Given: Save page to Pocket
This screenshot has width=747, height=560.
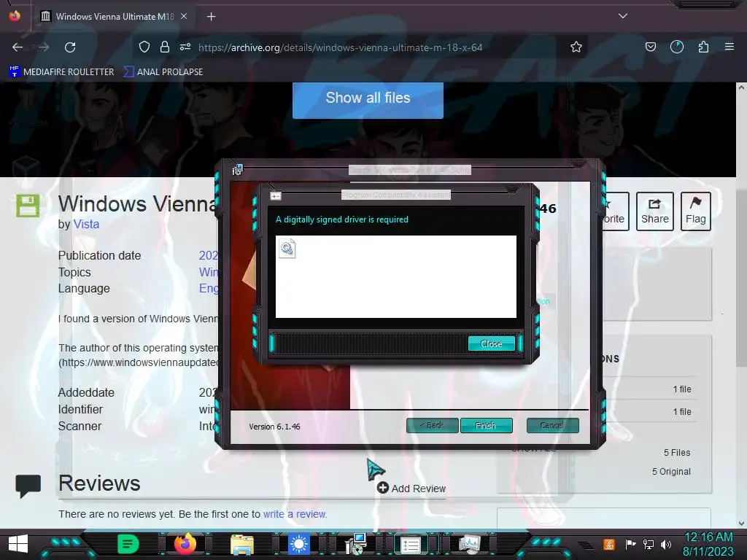Looking at the screenshot, I should coord(650,47).
